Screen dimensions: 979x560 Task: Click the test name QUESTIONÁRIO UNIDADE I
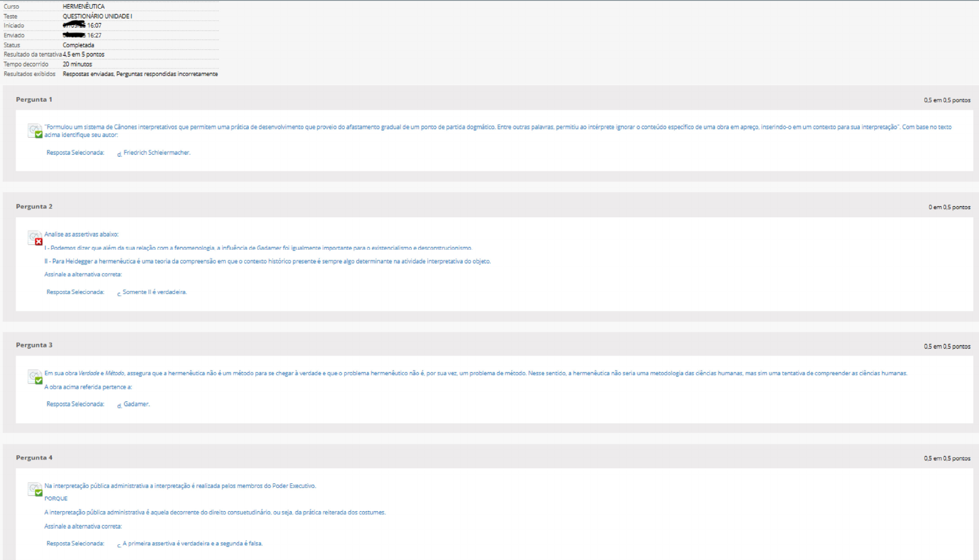97,16
